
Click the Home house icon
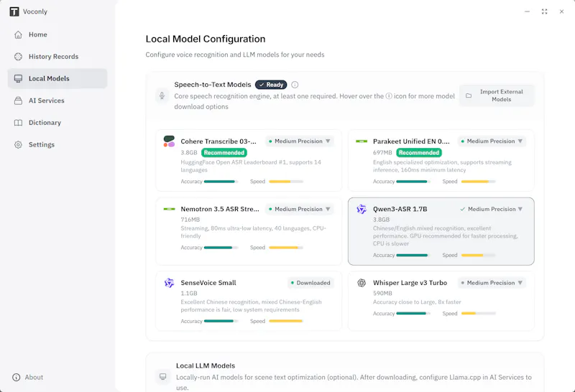point(18,34)
